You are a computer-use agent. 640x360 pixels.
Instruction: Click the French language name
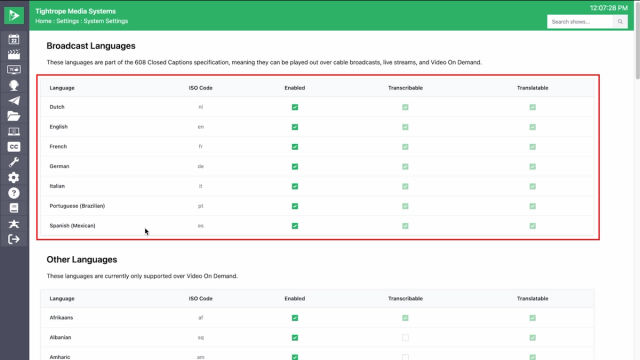point(58,147)
